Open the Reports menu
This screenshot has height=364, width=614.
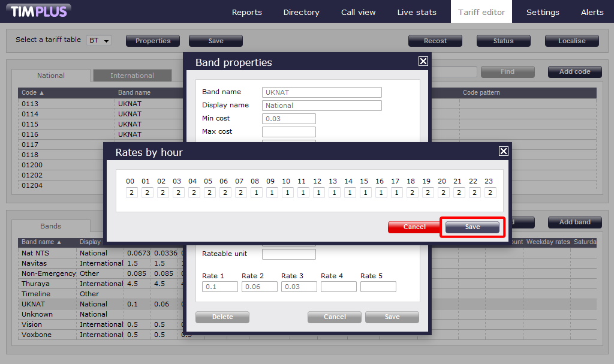(246, 12)
